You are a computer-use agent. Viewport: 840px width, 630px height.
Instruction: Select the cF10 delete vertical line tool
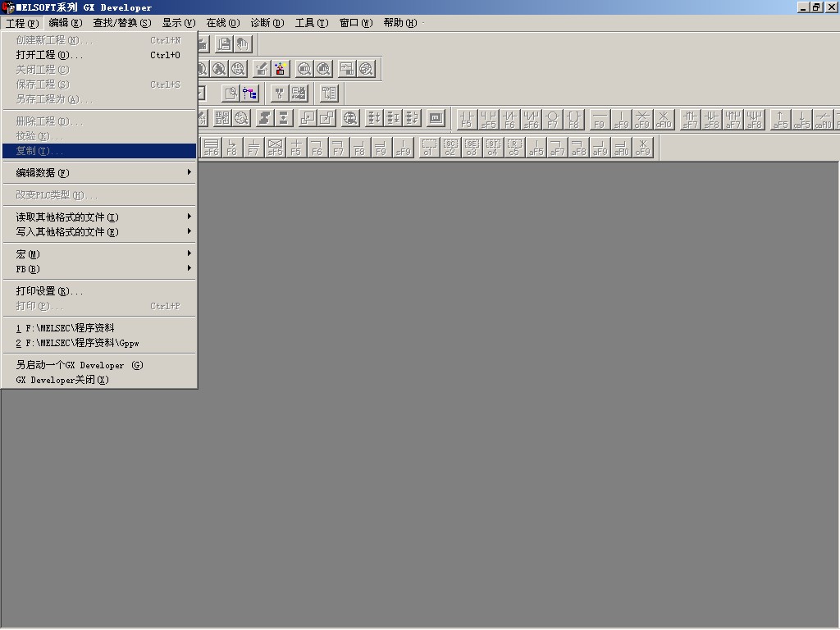[x=664, y=119]
